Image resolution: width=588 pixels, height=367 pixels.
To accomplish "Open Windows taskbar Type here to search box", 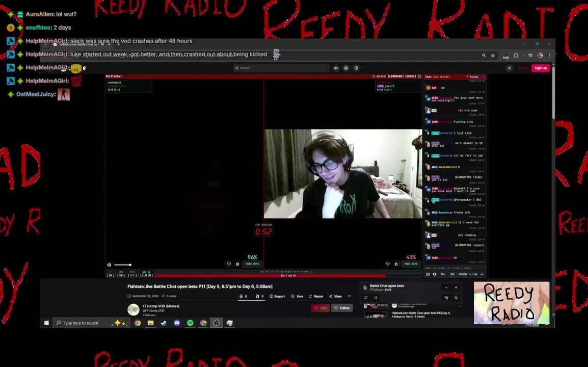I will (91, 323).
